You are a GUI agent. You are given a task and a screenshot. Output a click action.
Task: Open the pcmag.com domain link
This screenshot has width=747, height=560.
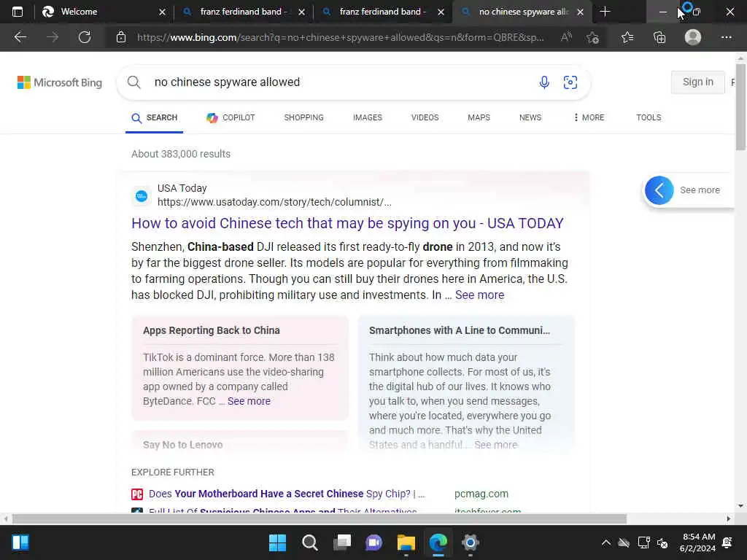[481, 494]
